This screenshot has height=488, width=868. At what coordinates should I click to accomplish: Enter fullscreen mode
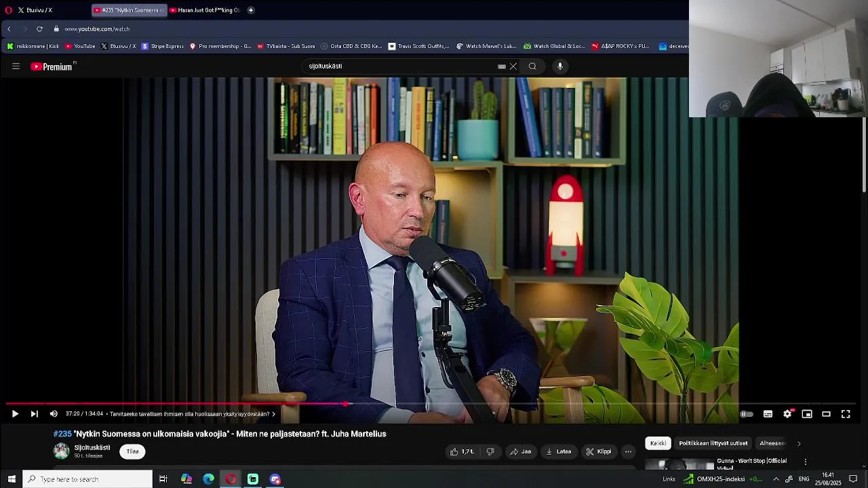pyautogui.click(x=846, y=414)
